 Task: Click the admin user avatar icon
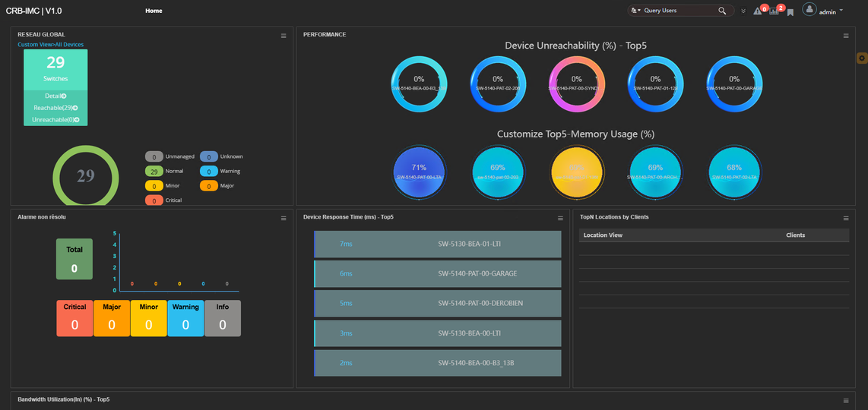(x=810, y=10)
